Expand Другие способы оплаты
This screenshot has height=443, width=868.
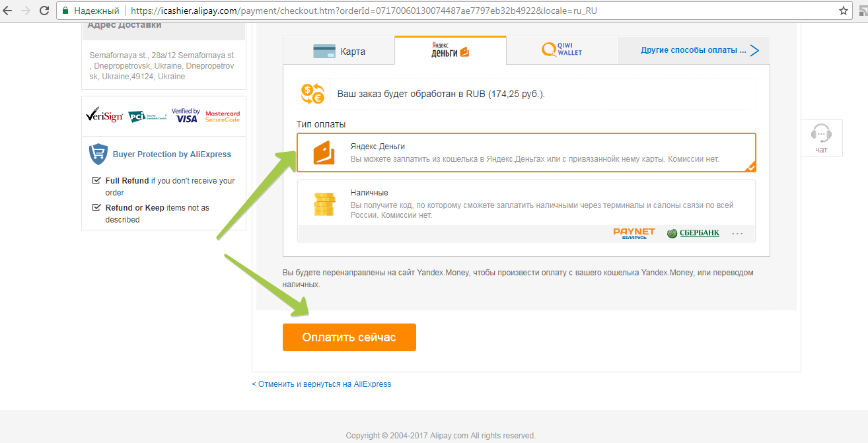click(693, 50)
